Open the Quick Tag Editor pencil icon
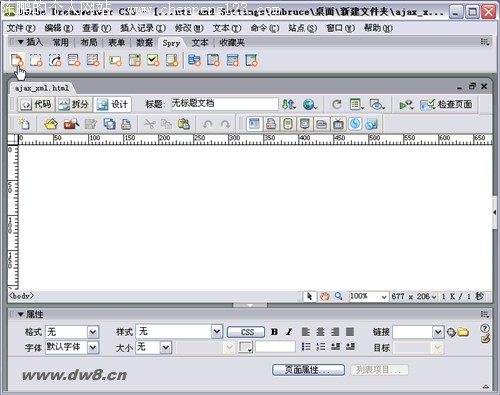Viewport: 500px width, 395px height. click(485, 339)
